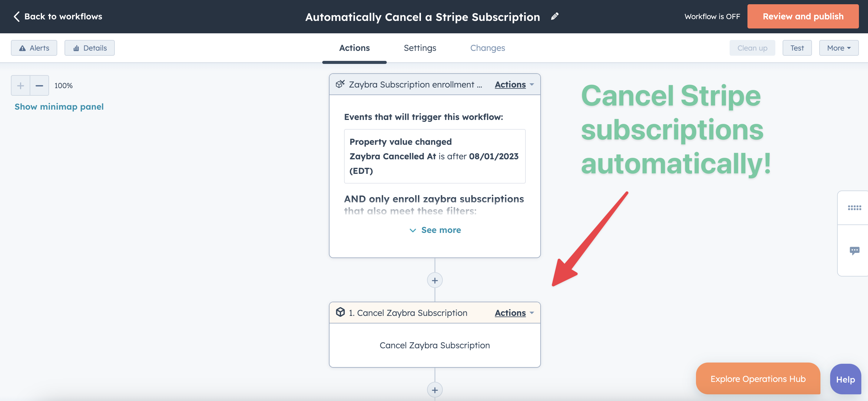
Task: Open Actions dropdown on Cancel Zaybra Subscription step
Action: click(x=514, y=313)
